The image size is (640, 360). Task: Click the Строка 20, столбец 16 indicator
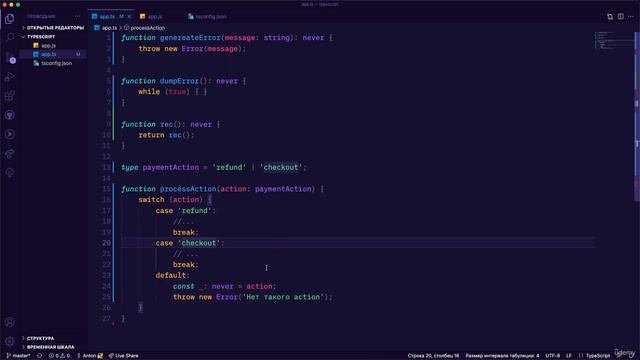coord(433,356)
